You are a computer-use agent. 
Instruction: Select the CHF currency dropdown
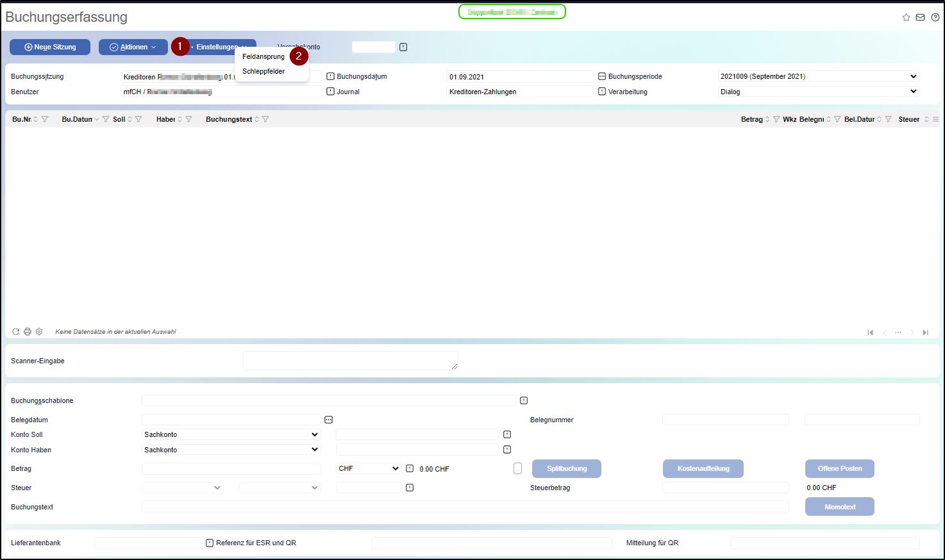369,468
